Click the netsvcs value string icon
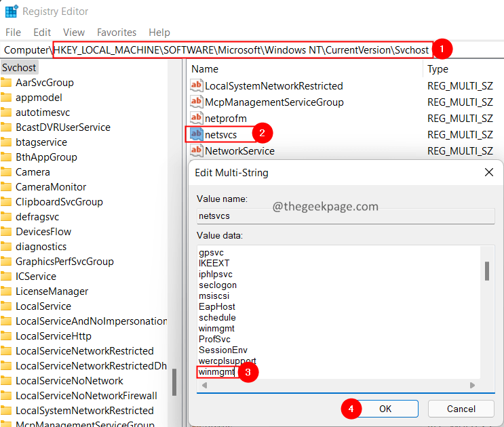Image resolution: width=504 pixels, height=427 pixels. [197, 134]
